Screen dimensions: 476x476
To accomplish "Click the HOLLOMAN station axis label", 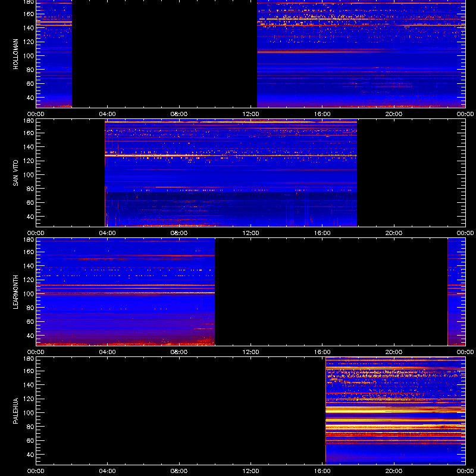I will pyautogui.click(x=15, y=54).
